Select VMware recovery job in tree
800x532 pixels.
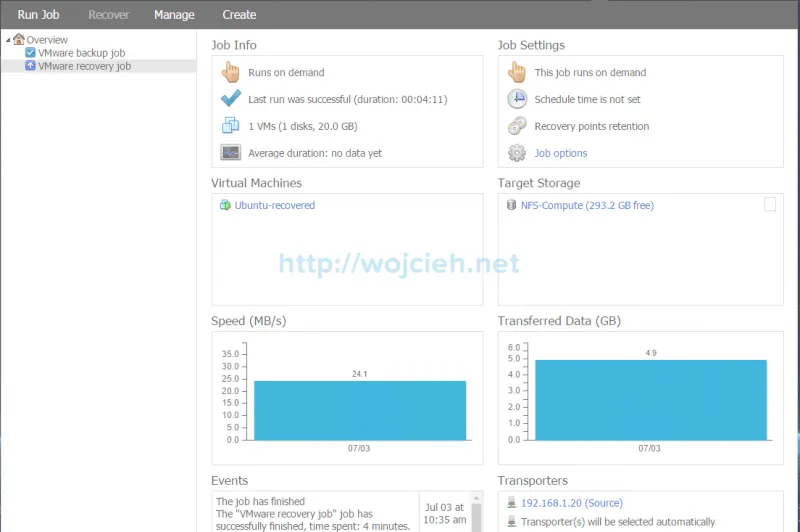[x=84, y=66]
